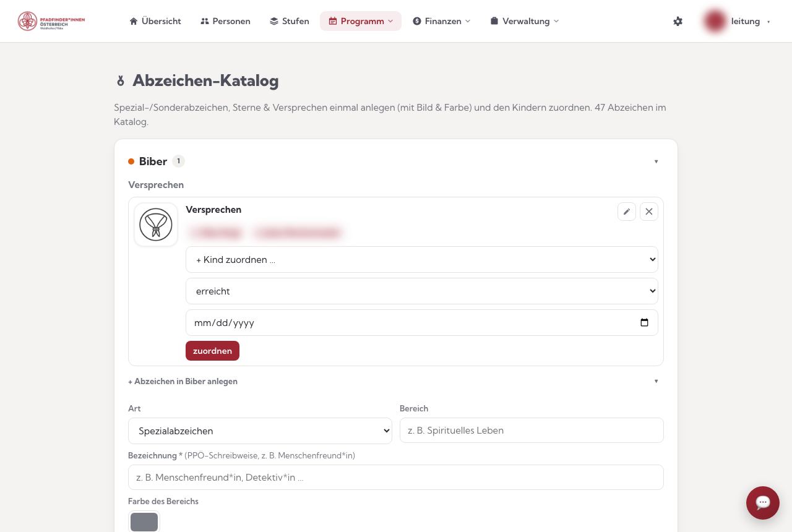Click the 'Farbe des Bereichs' label
792x532 pixels.
tap(163, 501)
